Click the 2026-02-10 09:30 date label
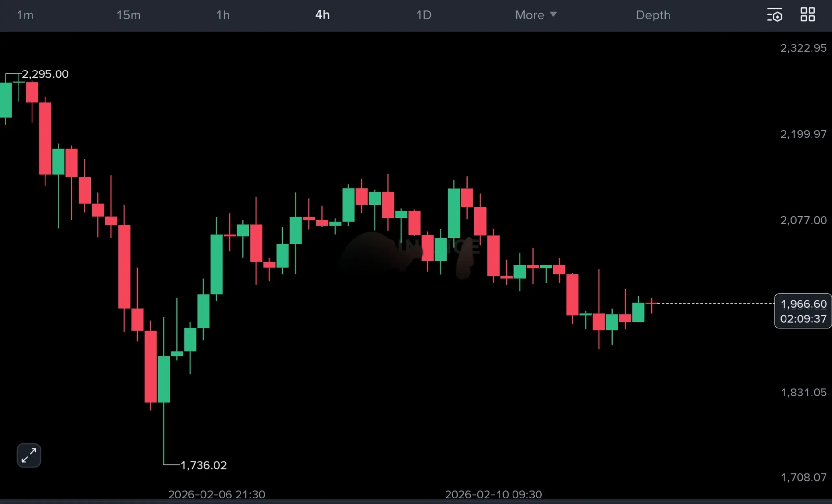The width and height of the screenshot is (832, 504). 493,494
